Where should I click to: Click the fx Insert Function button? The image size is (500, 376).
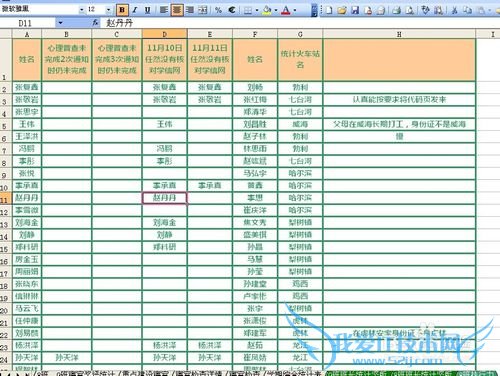tap(95, 23)
